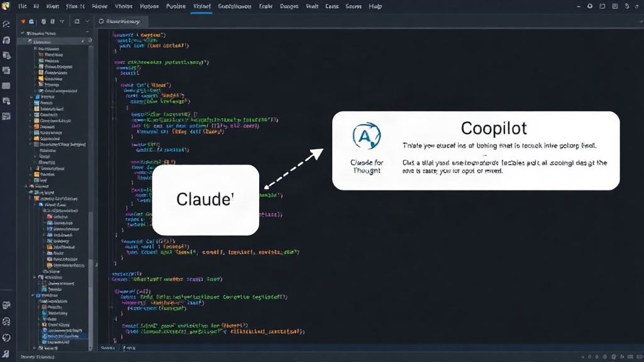Click the white Claude' card
644x362 pixels.
(206, 200)
